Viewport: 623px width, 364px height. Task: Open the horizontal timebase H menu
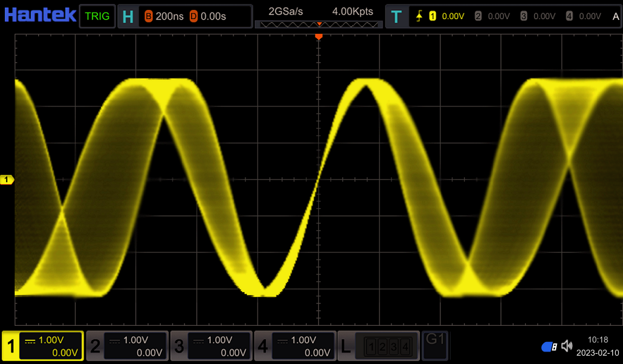click(128, 16)
